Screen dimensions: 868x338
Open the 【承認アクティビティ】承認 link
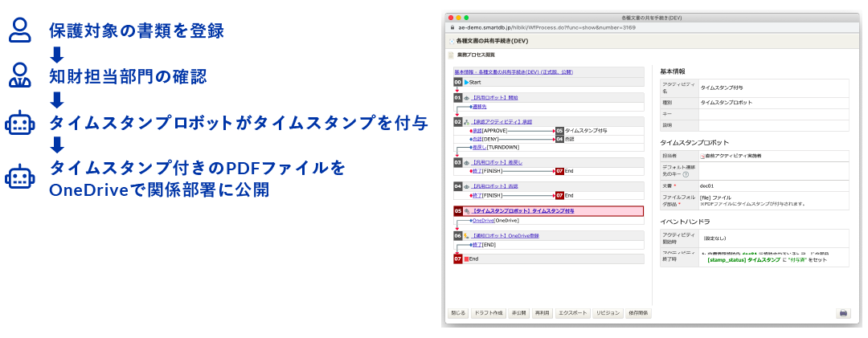[x=501, y=121]
